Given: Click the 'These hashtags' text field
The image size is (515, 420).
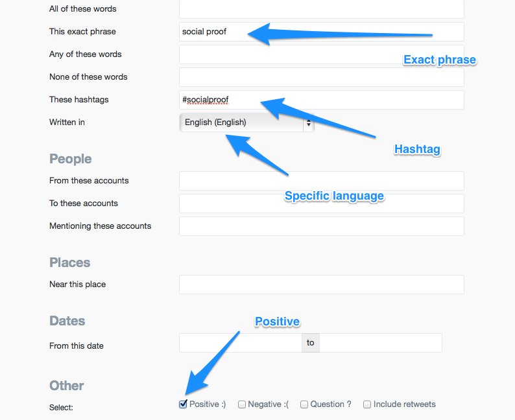Looking at the screenshot, I should click(x=321, y=100).
